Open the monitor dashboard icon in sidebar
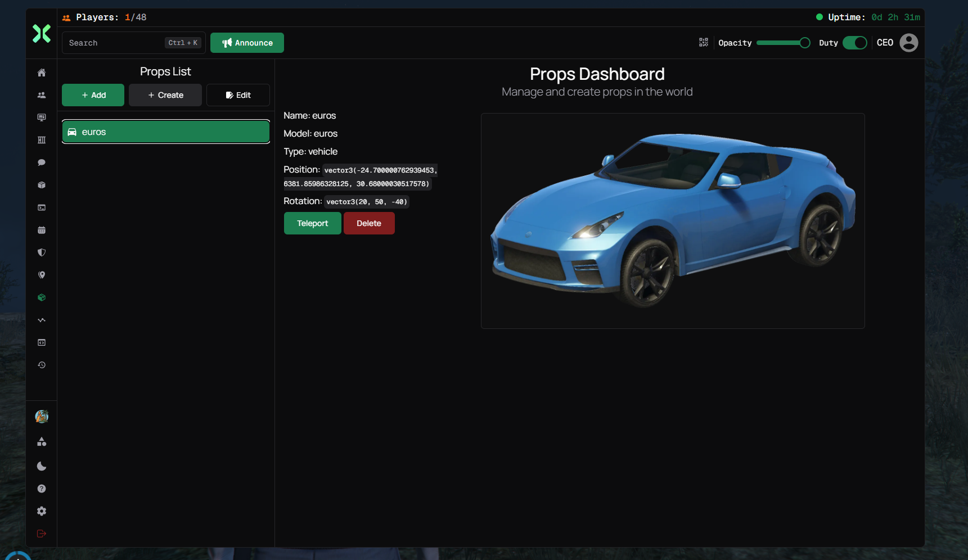968x560 pixels. pyautogui.click(x=42, y=118)
